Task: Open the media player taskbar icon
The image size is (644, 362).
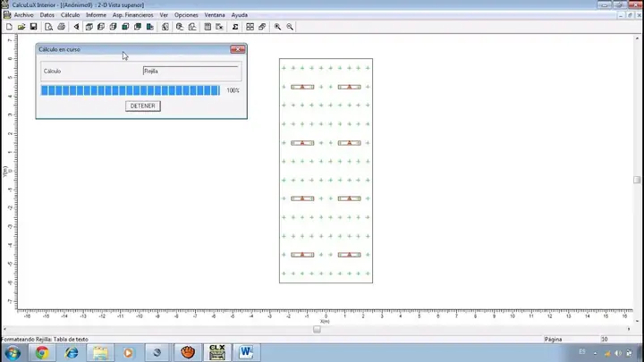Action: point(128,352)
